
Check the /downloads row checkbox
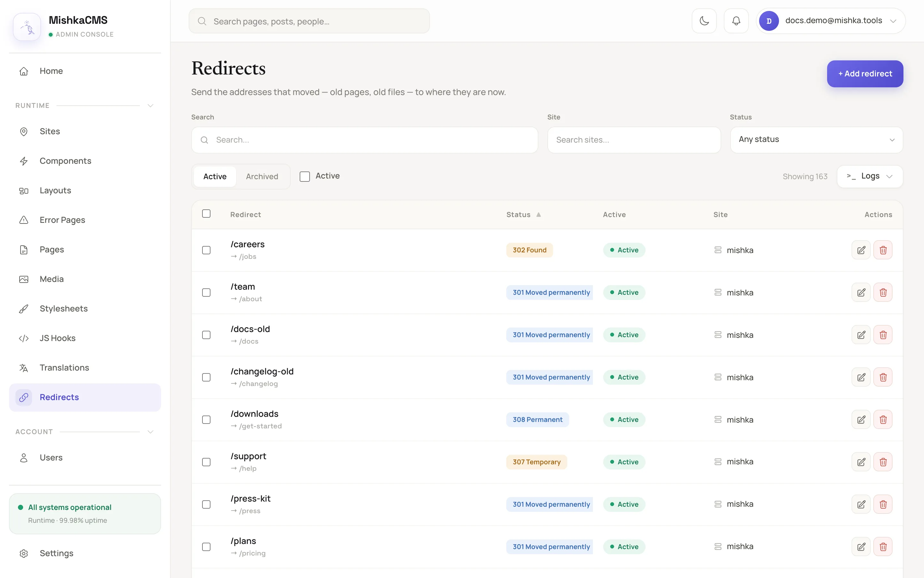pyautogui.click(x=206, y=420)
